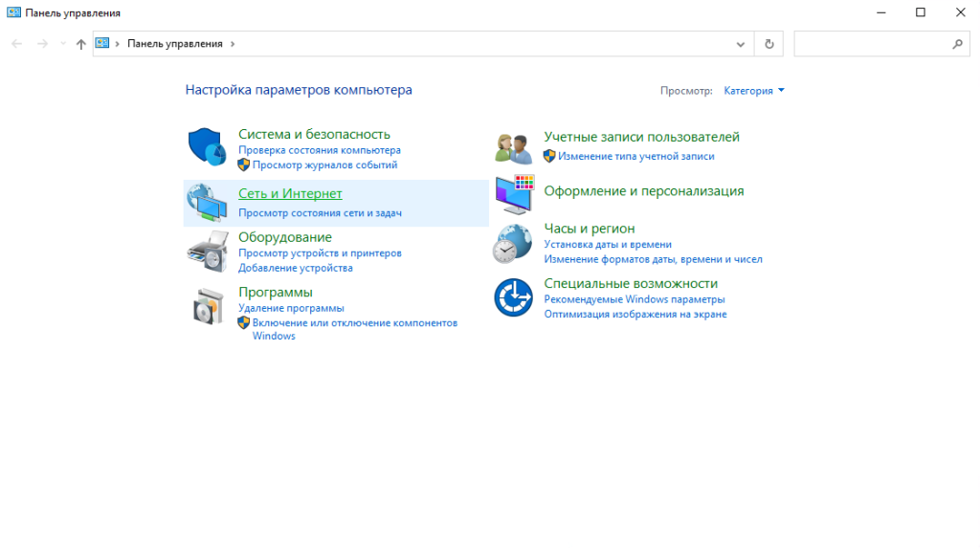Go up one level with Up arrow

tap(80, 44)
